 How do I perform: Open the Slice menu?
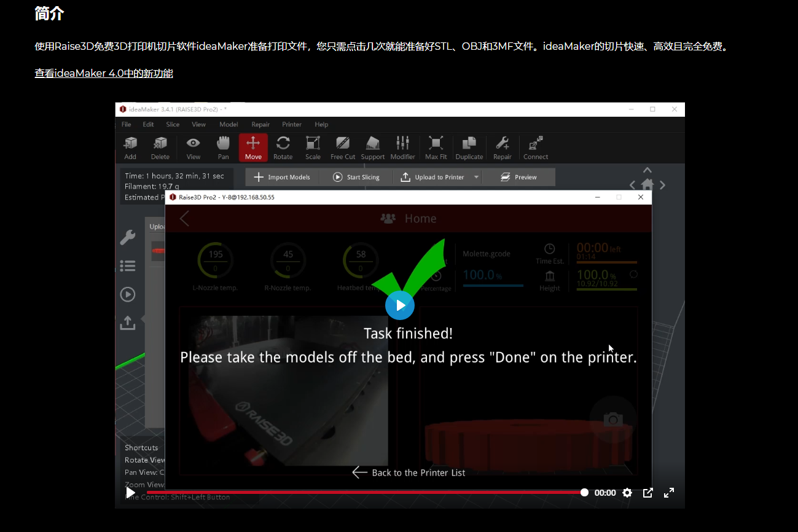click(173, 124)
